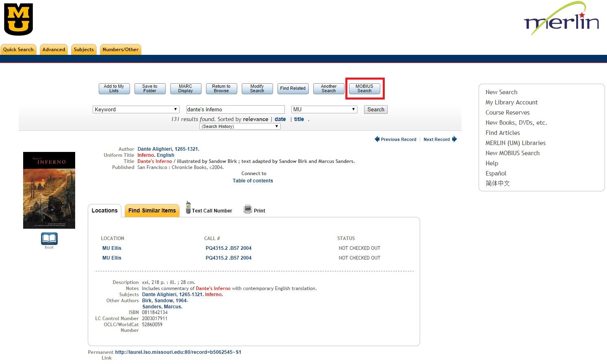Image resolution: width=607 pixels, height=364 pixels.
Task: Click the Search submit button
Action: click(x=376, y=109)
